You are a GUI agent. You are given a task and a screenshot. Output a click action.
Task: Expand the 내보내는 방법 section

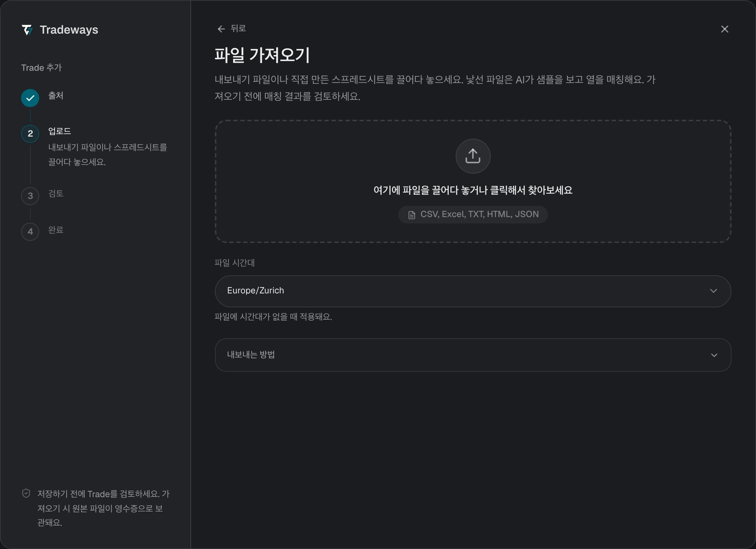(x=473, y=355)
